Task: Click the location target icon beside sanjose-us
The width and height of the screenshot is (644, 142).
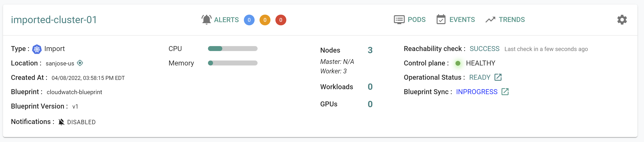Action: coord(80,63)
